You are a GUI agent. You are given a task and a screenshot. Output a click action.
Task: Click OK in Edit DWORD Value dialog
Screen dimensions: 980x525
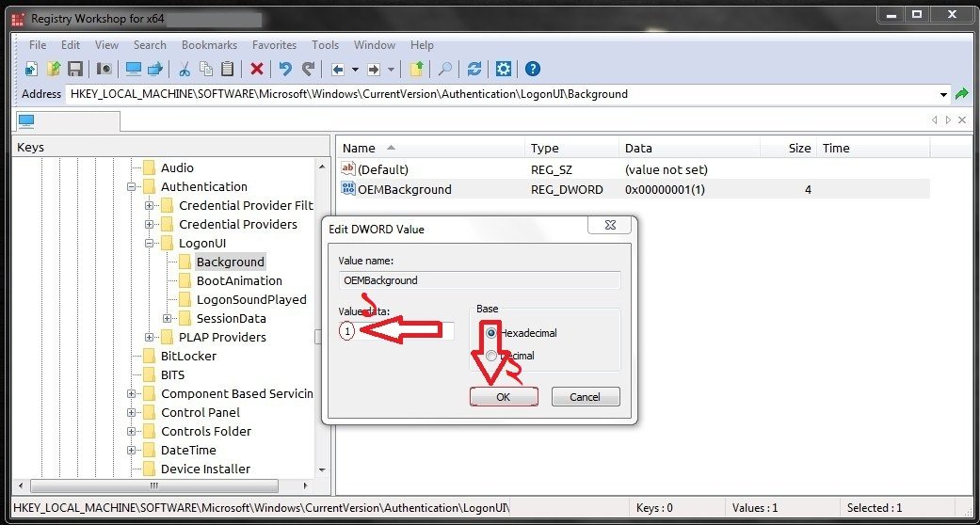click(504, 397)
